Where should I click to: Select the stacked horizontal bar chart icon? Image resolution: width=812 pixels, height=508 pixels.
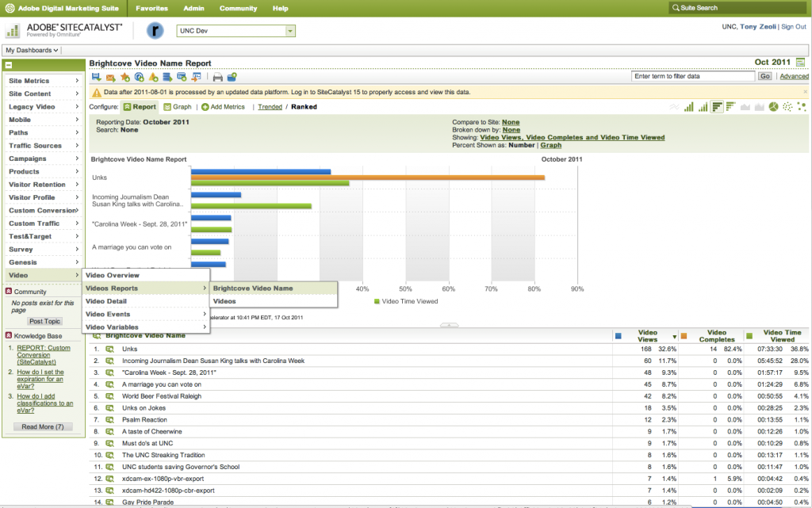point(730,106)
